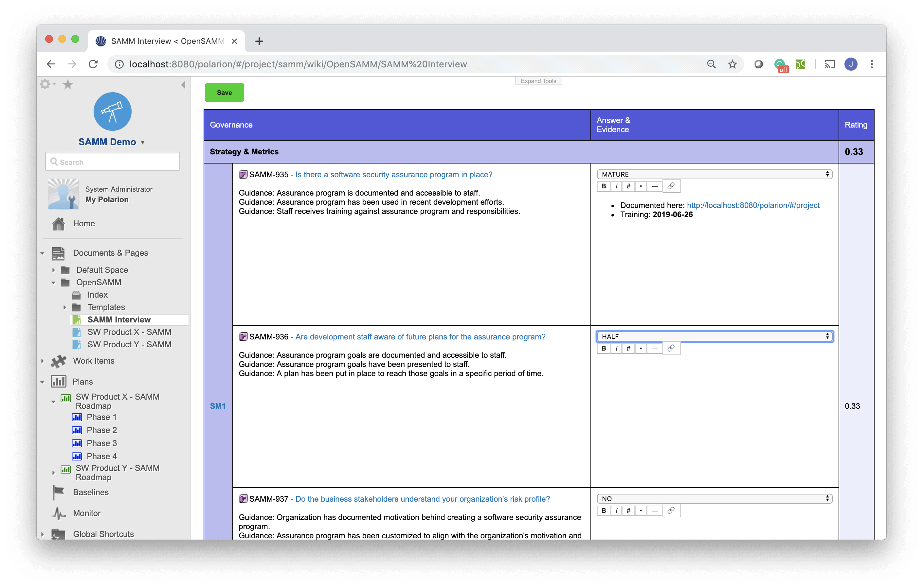Insert horizontal rule in SAMM-935 evidence toolbar
Image resolution: width=923 pixels, height=588 pixels.
[654, 186]
